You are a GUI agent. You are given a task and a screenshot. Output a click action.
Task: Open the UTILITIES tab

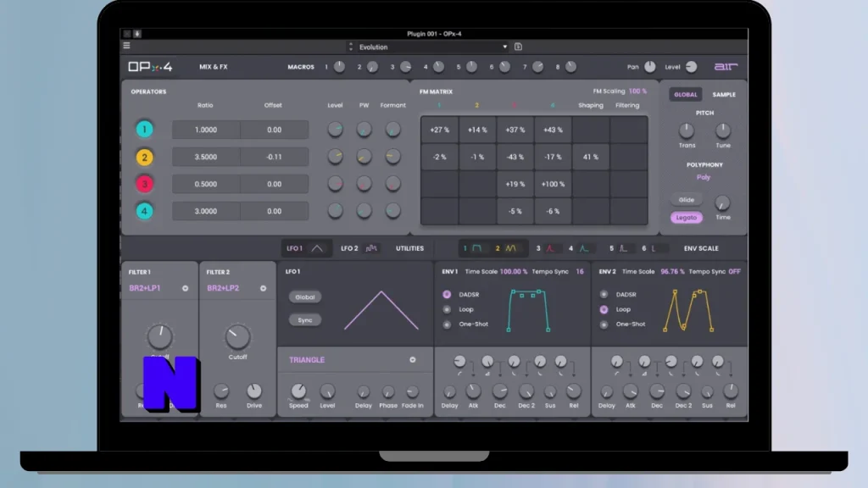click(409, 248)
